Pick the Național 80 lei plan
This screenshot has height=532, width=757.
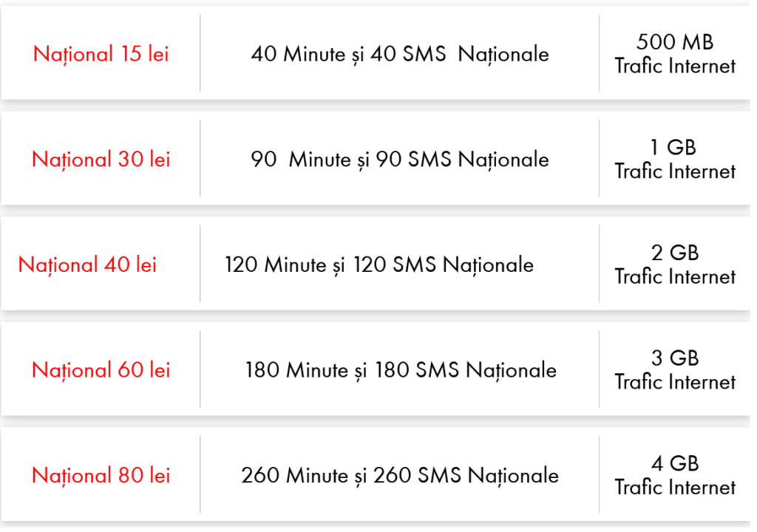[x=101, y=475]
